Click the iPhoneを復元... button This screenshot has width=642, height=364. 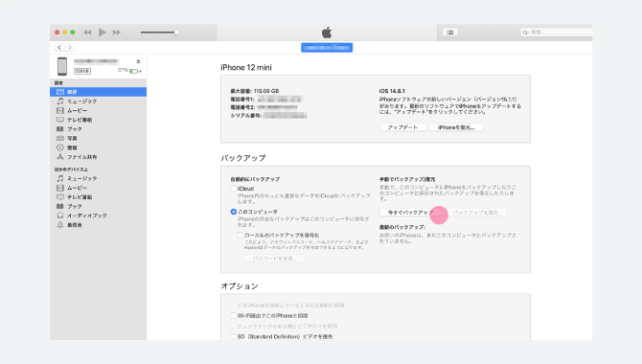point(456,127)
